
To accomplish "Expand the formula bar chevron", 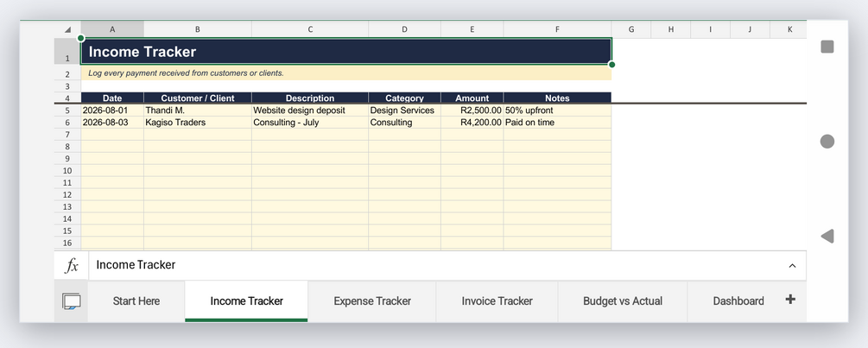I will pos(792,266).
